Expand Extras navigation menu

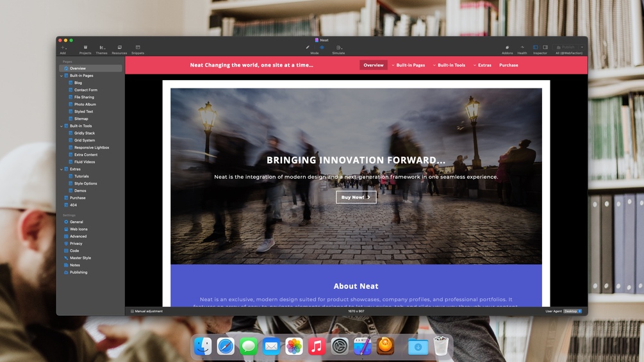pos(482,65)
